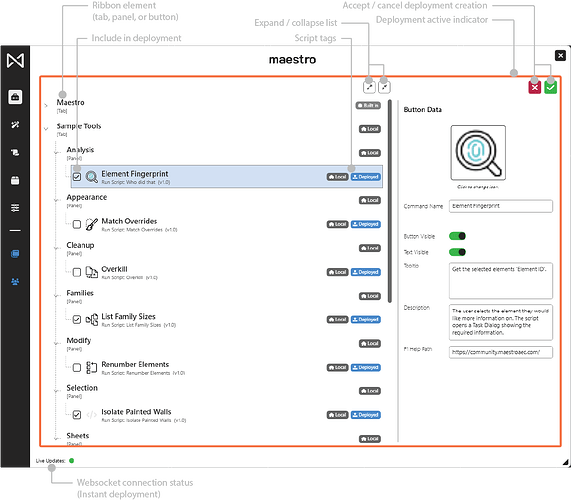The image size is (571, 500).
Task: Cancel deployment creation with red X
Action: 535,87
